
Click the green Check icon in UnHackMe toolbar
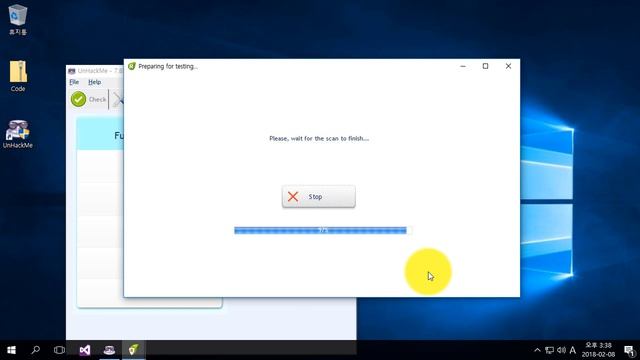tap(78, 99)
